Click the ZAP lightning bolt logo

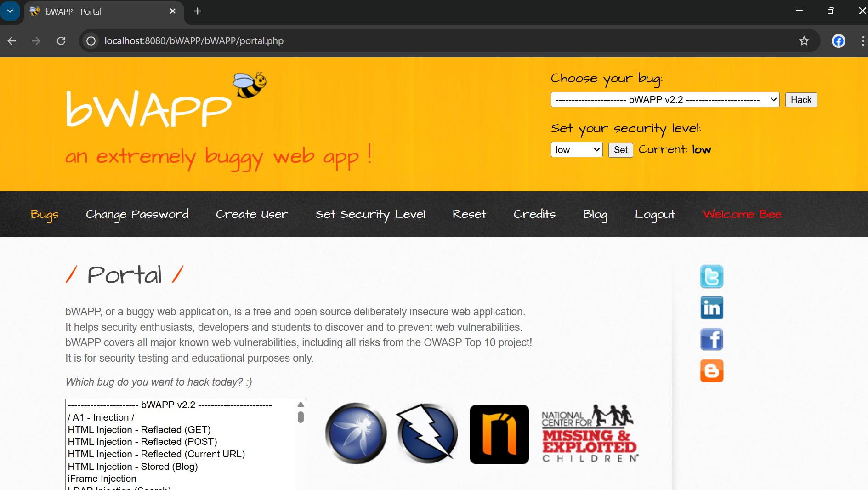click(427, 433)
